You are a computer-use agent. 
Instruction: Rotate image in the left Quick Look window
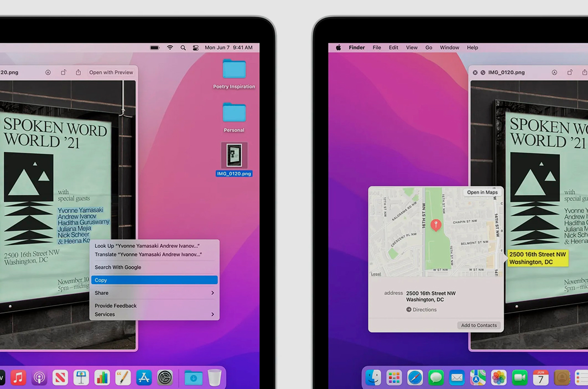pyautogui.click(x=63, y=72)
